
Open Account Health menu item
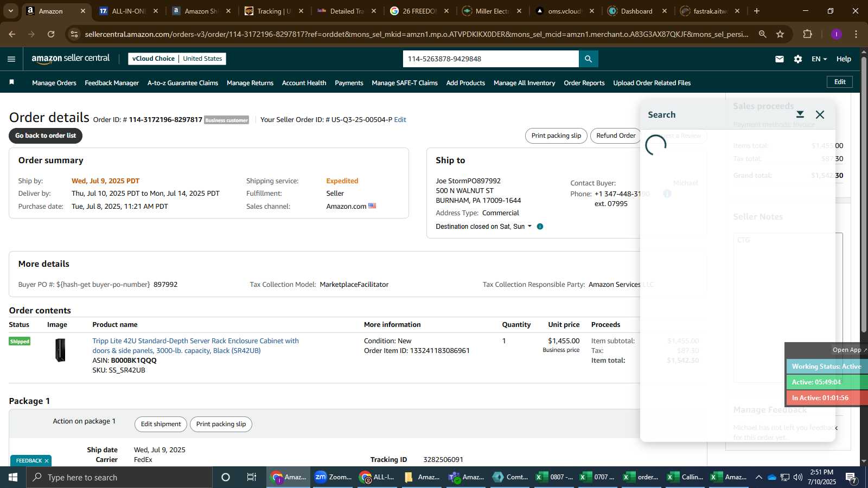coord(304,83)
